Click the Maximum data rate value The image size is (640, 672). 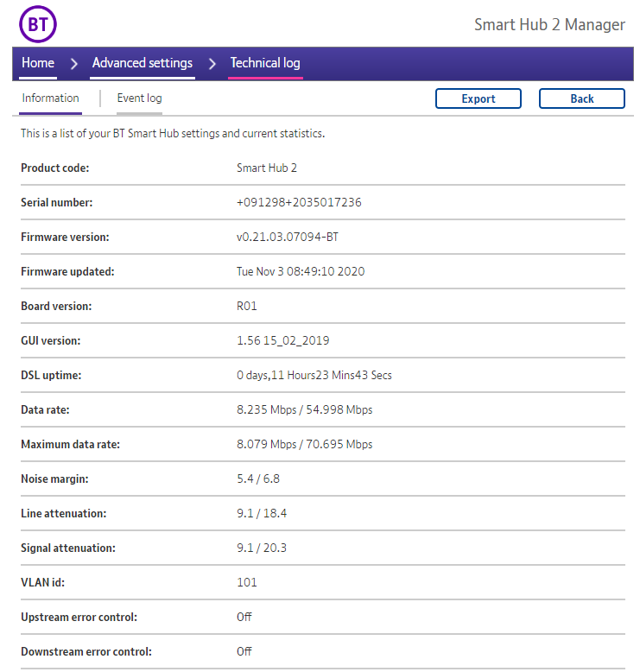pos(304,444)
